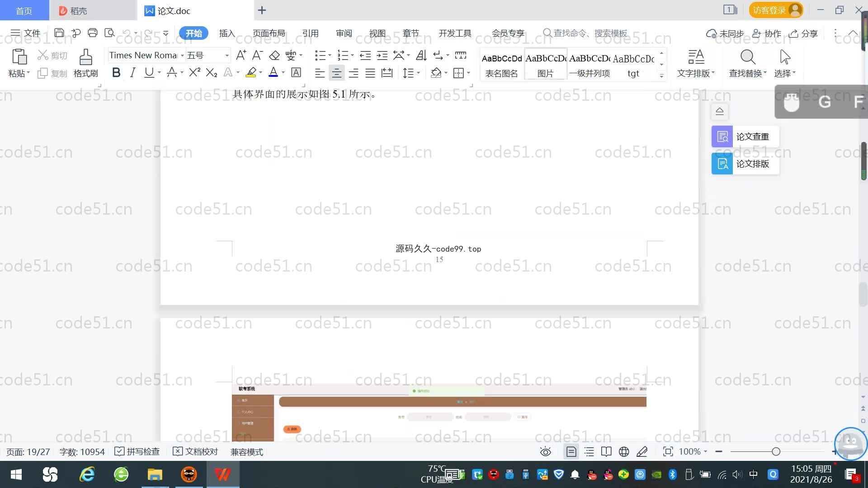Click the fit-to-page zoom icon

coord(668,451)
